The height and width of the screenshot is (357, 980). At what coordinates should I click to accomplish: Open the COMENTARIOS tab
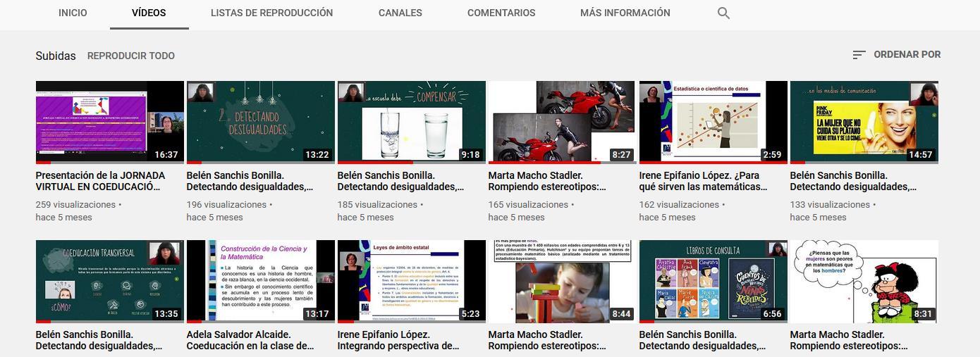point(501,13)
